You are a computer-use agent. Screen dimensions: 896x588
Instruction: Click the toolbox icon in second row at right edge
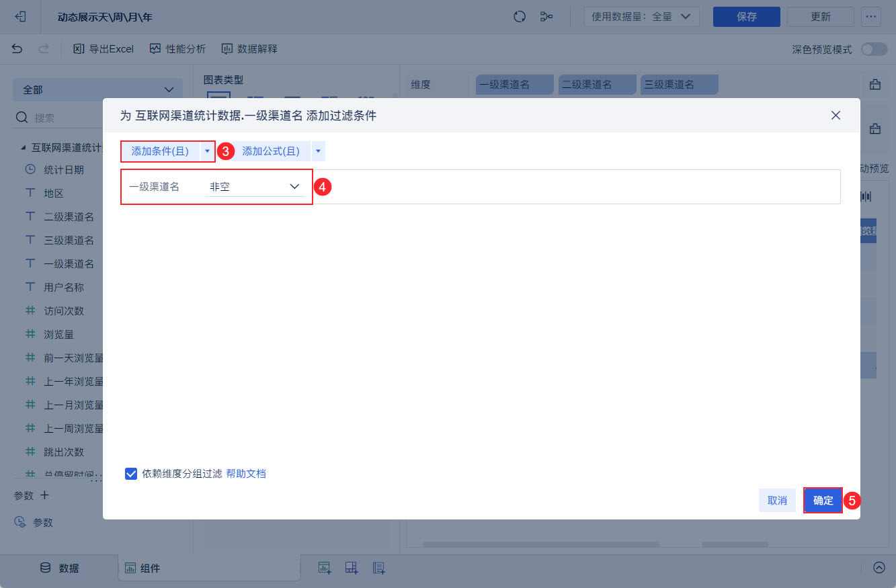[875, 128]
